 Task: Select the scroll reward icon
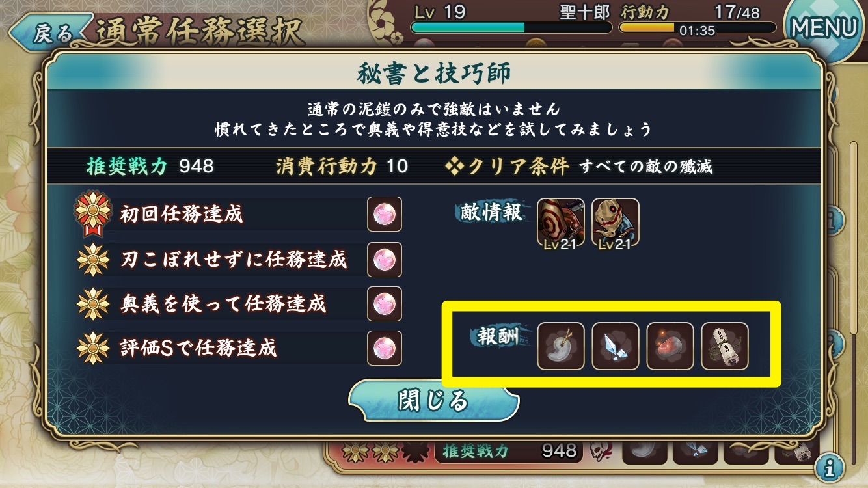(x=724, y=346)
